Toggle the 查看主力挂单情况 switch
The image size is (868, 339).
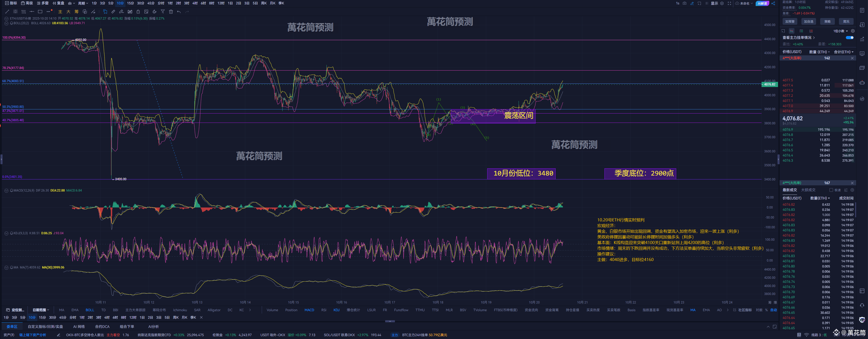849,37
